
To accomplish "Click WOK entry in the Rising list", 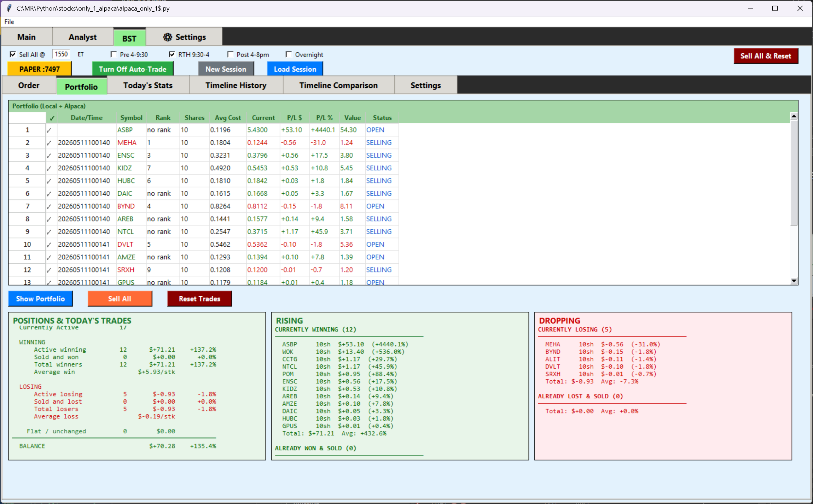I will (x=343, y=352).
